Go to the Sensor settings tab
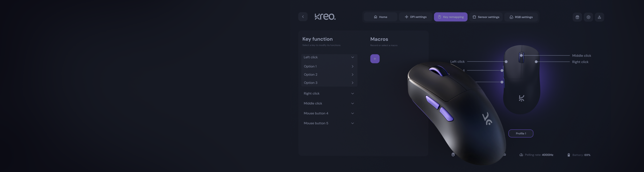Viewport: 644px width, 172px height. tap(486, 17)
